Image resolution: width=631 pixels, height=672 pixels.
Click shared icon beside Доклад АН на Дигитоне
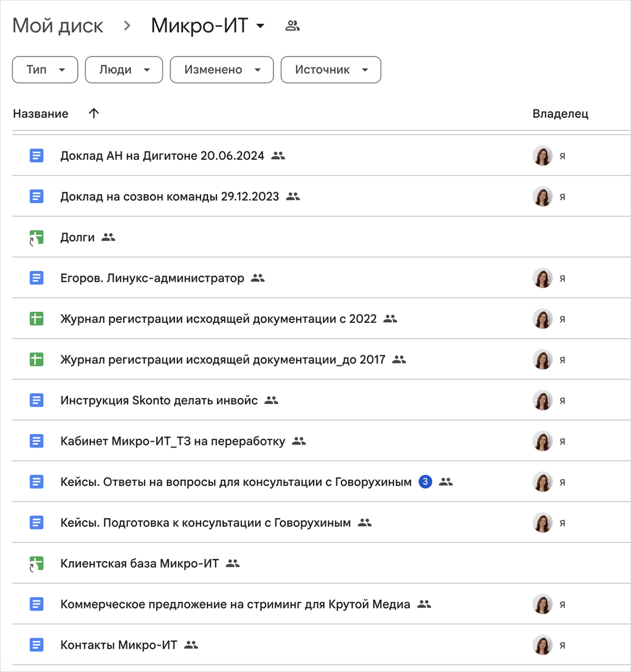(x=278, y=156)
